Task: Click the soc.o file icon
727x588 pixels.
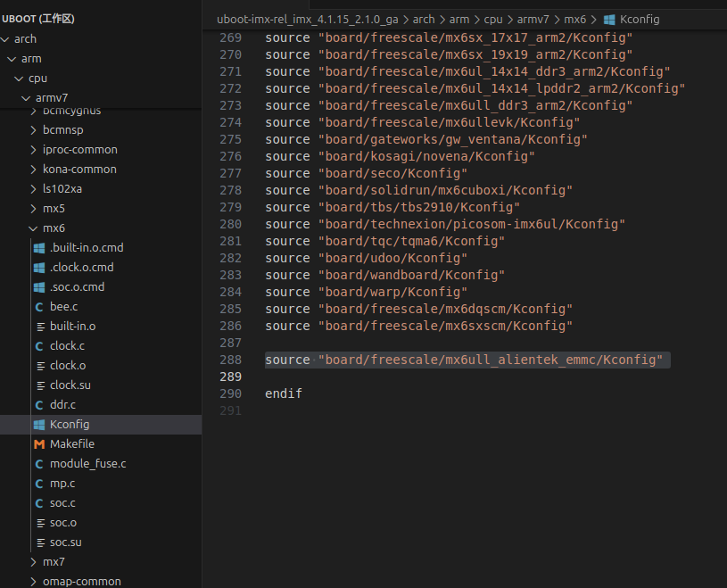Action: click(40, 523)
